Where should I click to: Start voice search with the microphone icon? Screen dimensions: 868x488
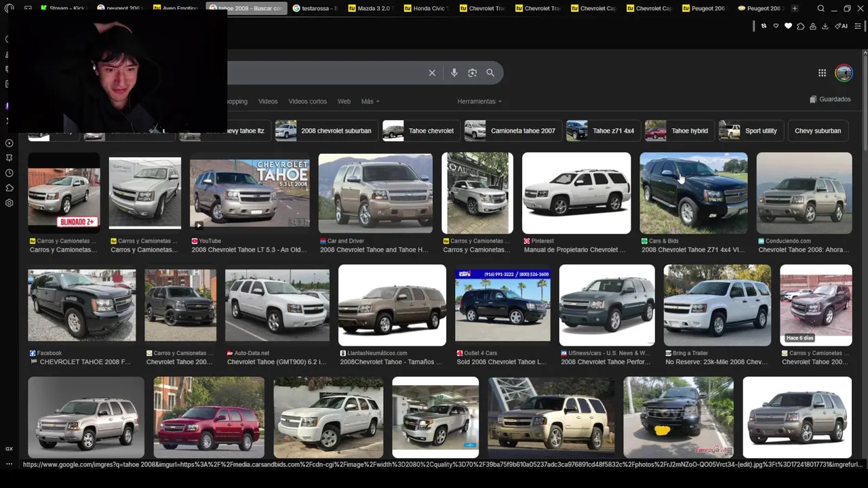point(454,73)
